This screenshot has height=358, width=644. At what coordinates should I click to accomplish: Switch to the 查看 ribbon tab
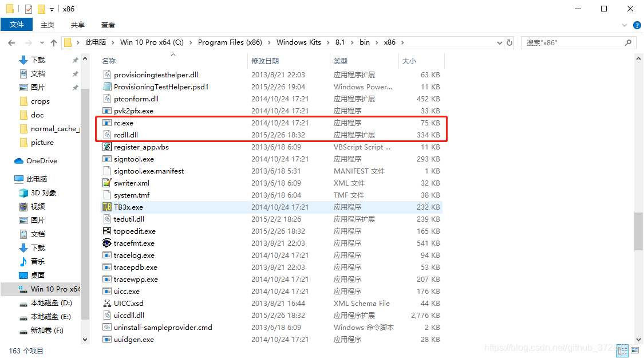pos(108,25)
